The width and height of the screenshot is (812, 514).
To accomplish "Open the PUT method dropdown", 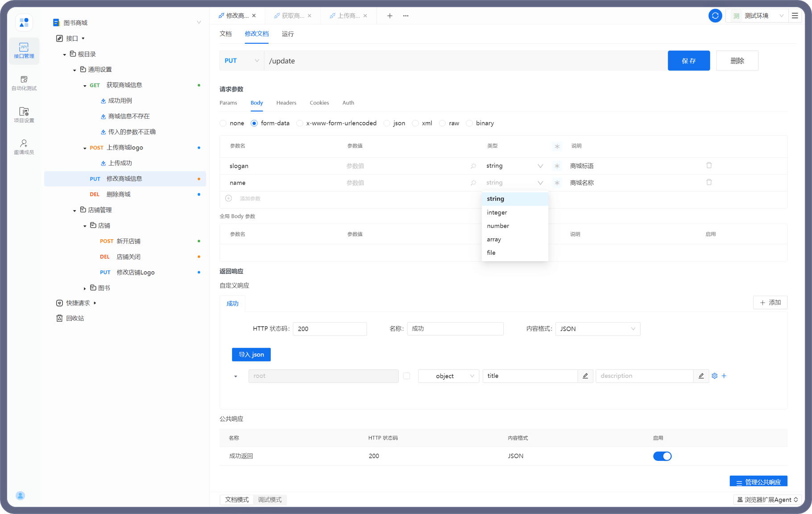I will 242,61.
